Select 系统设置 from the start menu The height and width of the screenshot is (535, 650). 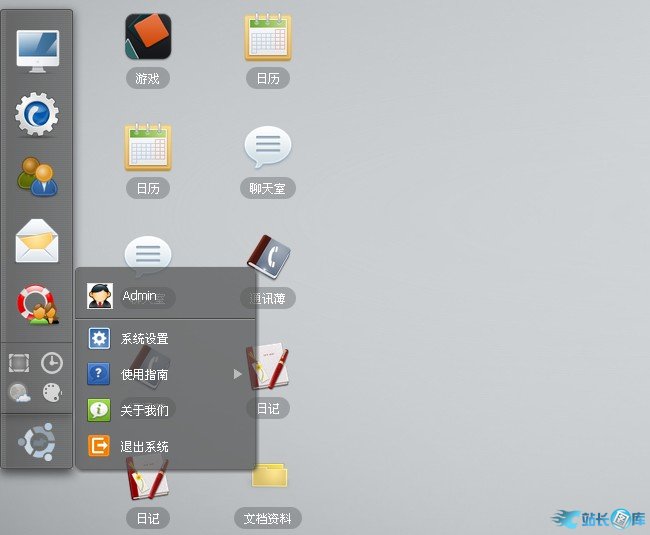click(x=144, y=339)
